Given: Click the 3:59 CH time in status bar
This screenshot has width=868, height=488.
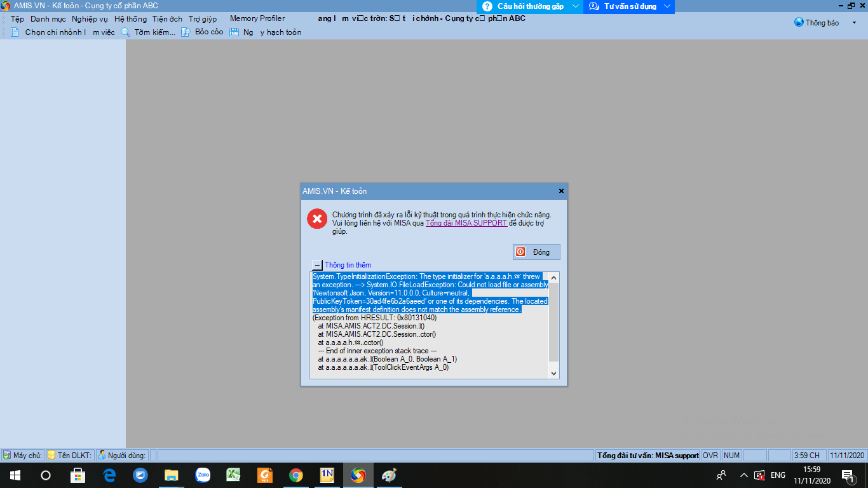Looking at the screenshot, I should tap(806, 456).
